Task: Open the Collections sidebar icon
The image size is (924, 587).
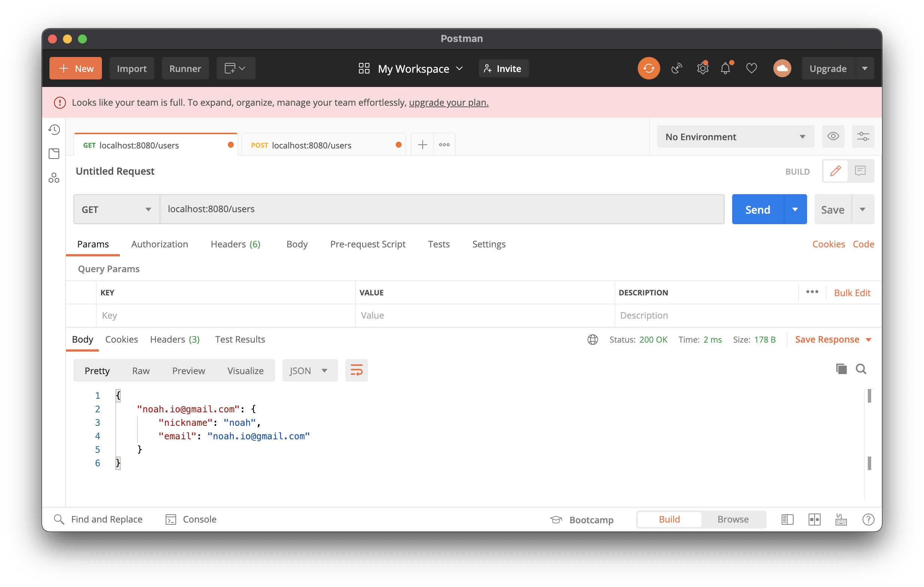Action: tap(54, 154)
